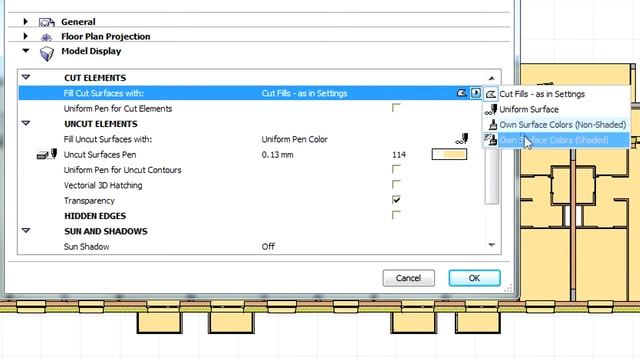Collapse the CUT ELEMENTS group

click(26, 77)
